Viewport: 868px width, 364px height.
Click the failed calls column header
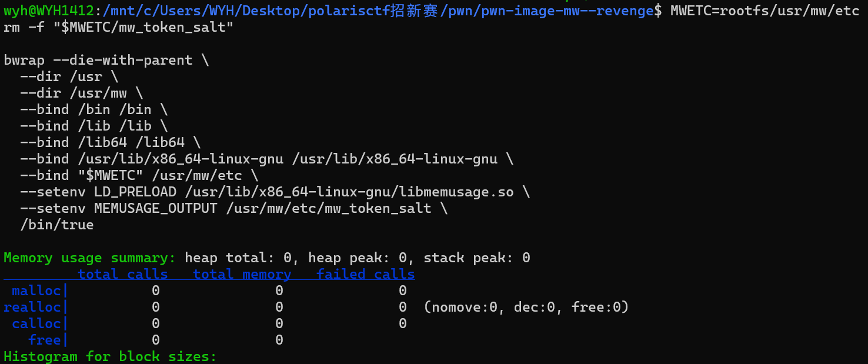click(x=365, y=274)
